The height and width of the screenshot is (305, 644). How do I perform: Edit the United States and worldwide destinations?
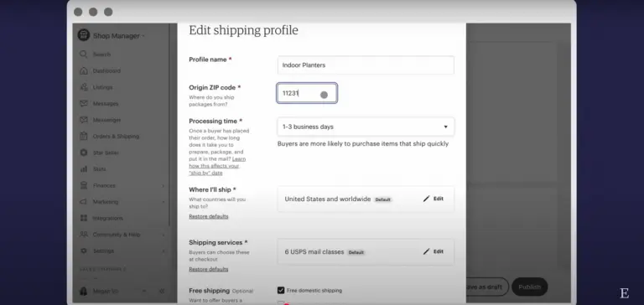[x=434, y=199]
